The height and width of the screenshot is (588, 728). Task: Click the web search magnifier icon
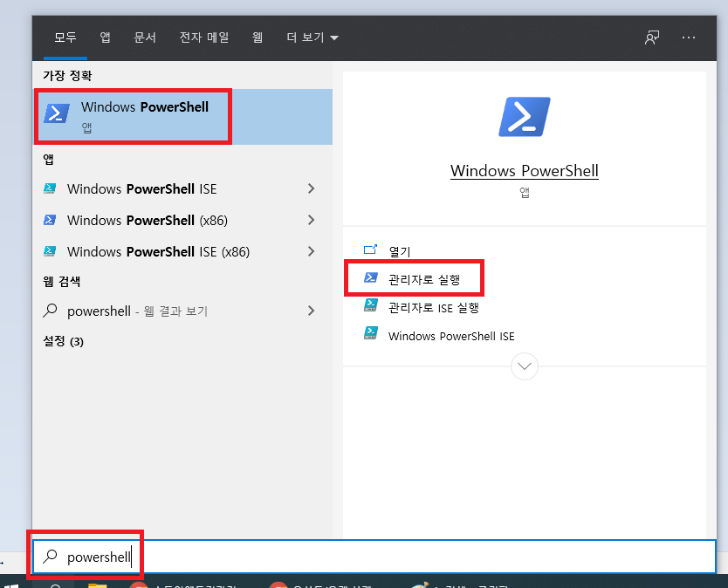pos(50,310)
